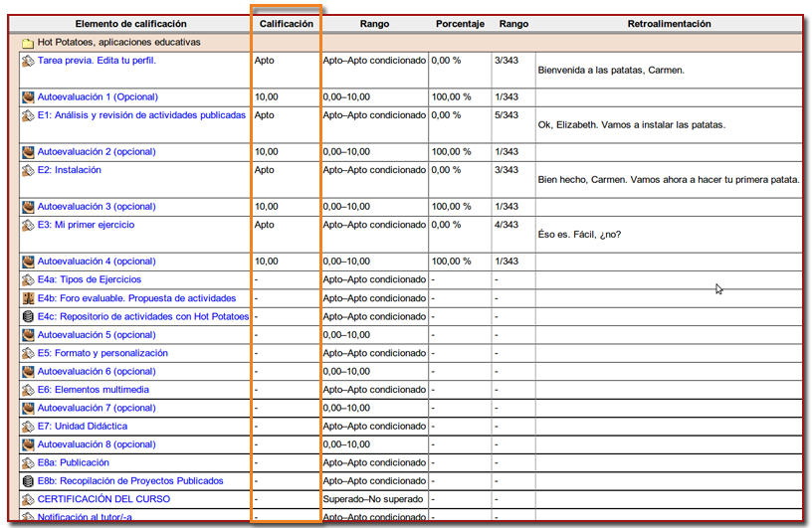This screenshot has width=812, height=528.
Task: Open E3: Mi primer ejercicio link
Action: click(86, 225)
